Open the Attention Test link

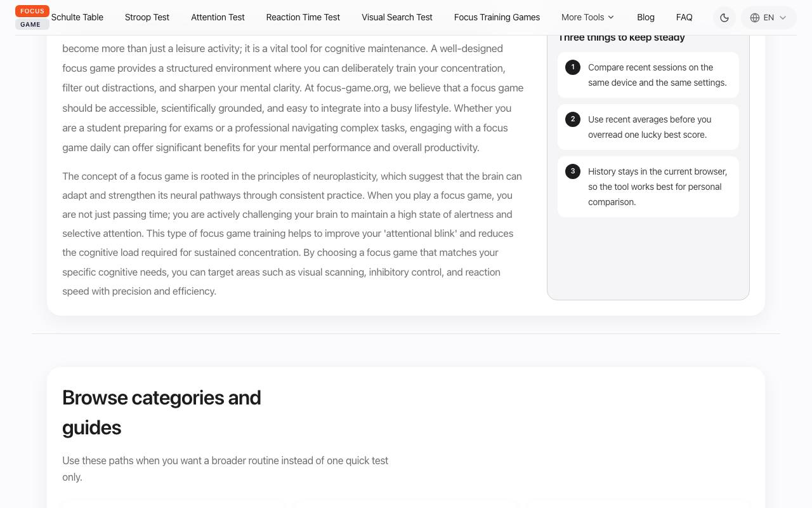tap(218, 17)
